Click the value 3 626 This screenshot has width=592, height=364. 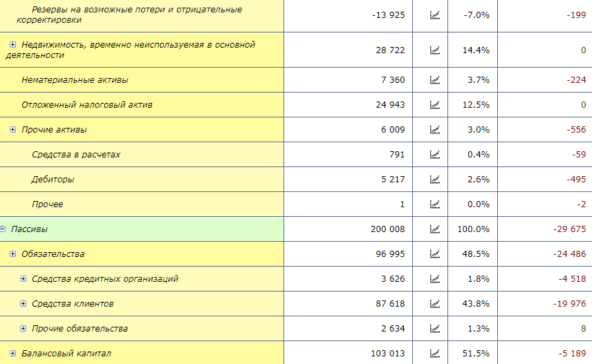click(393, 279)
